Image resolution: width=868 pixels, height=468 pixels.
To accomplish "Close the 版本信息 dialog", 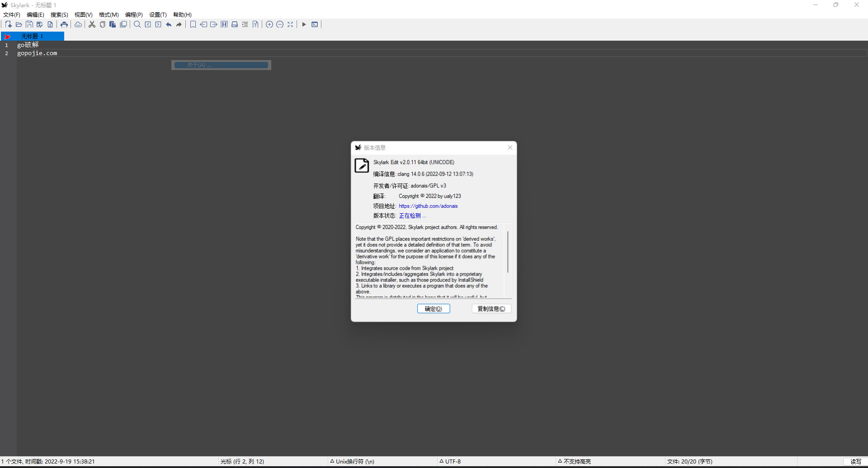I will click(x=510, y=148).
